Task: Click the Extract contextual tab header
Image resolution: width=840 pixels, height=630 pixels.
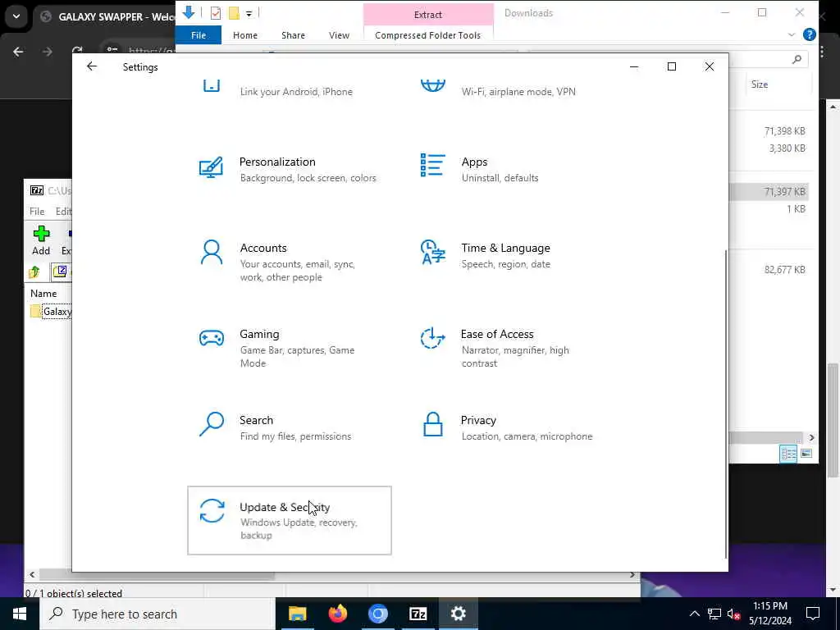Action: 428,15
